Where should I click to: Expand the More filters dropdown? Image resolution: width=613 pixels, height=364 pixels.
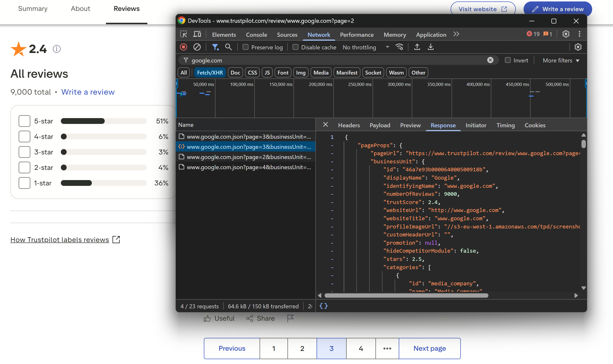click(x=561, y=60)
